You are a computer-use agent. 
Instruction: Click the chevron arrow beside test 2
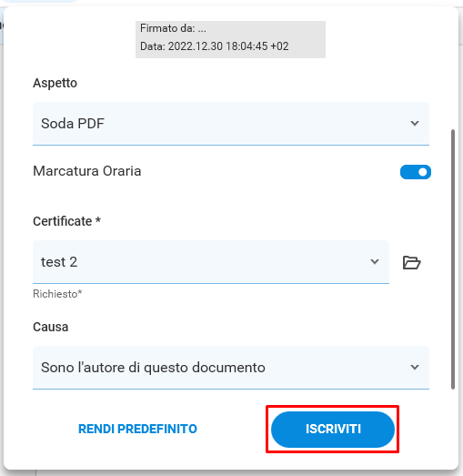[375, 262]
